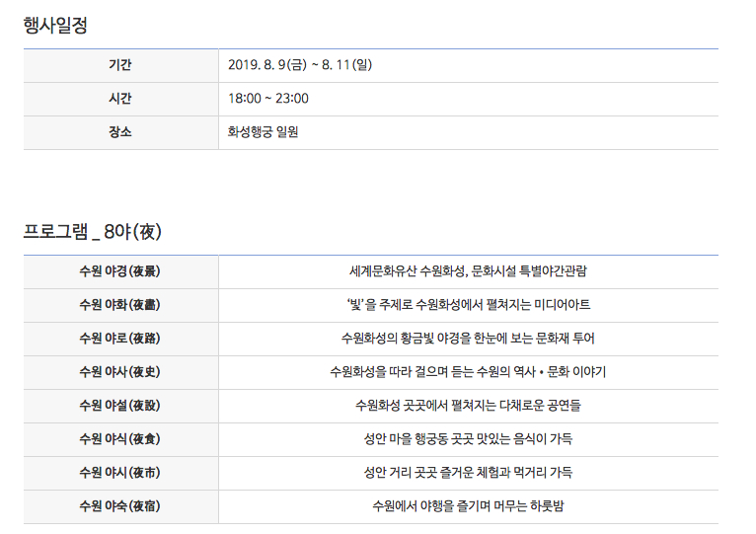Click the '기간' row label
Screen dimensions: 756x534
[x=120, y=64]
